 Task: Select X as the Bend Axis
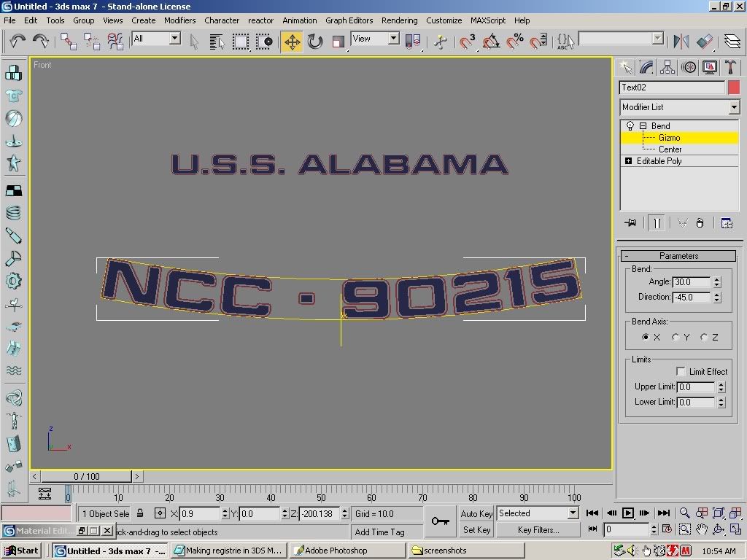pyautogui.click(x=646, y=337)
